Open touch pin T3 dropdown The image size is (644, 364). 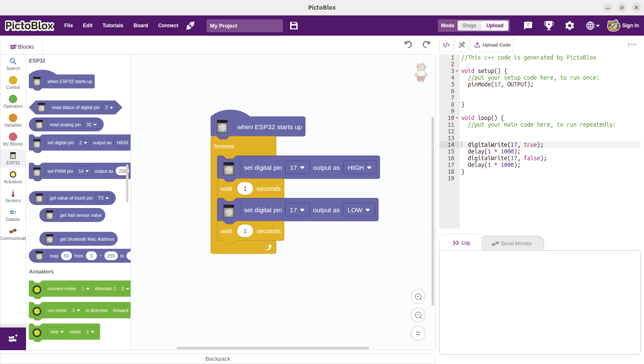[103, 198]
